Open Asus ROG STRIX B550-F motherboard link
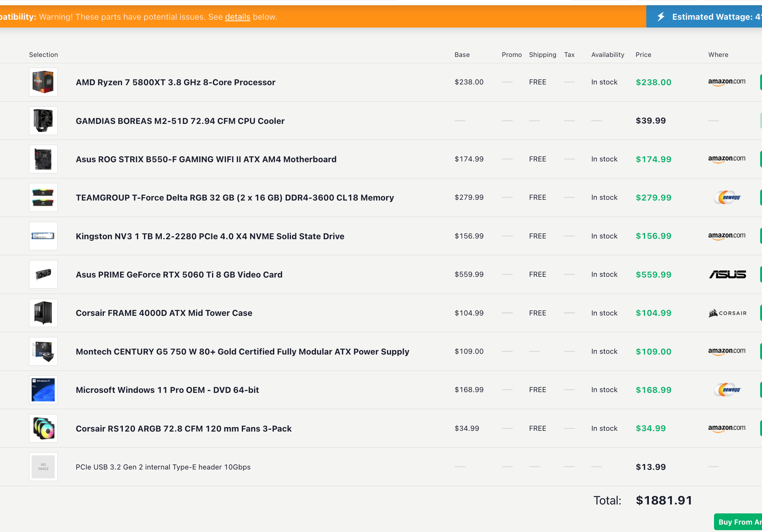The image size is (762, 532). pos(206,159)
